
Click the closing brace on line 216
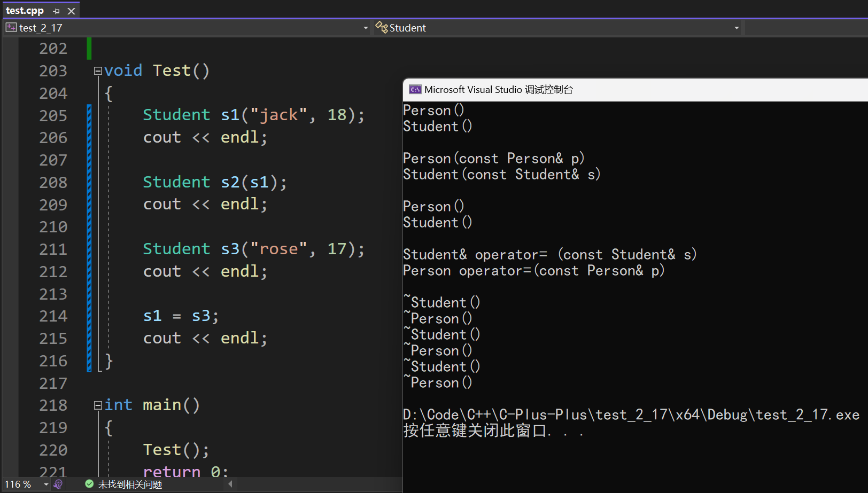point(108,361)
